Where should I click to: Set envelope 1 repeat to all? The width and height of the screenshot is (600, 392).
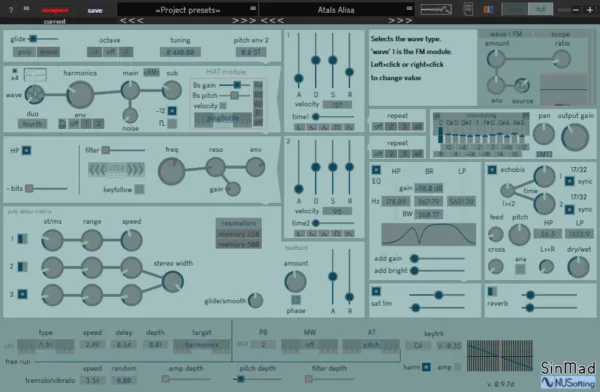point(417,126)
